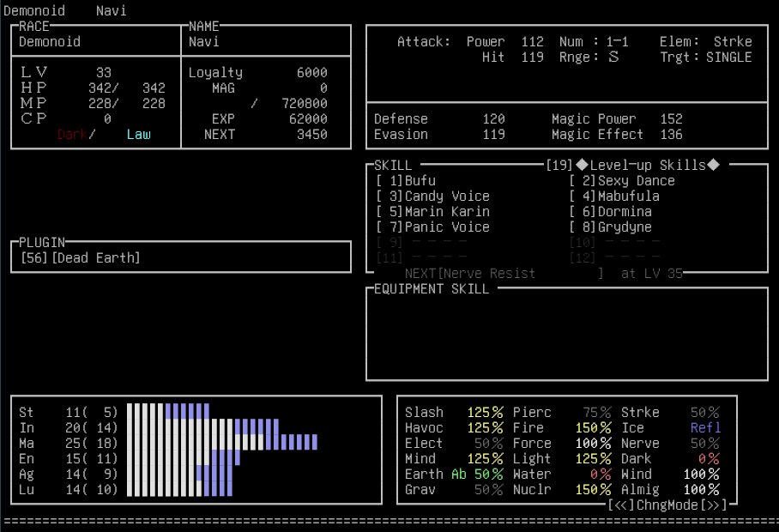Click the red Dark alignment label

(x=72, y=134)
